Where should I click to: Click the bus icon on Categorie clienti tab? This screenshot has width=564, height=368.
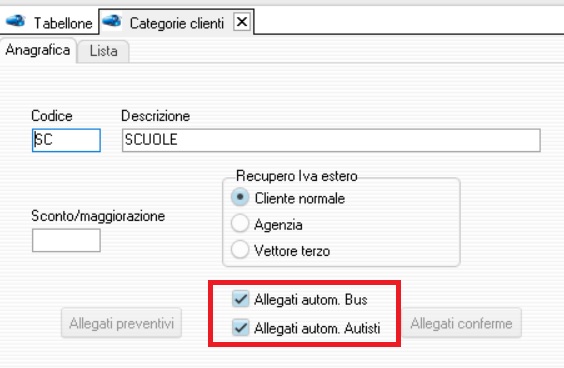pyautogui.click(x=112, y=21)
